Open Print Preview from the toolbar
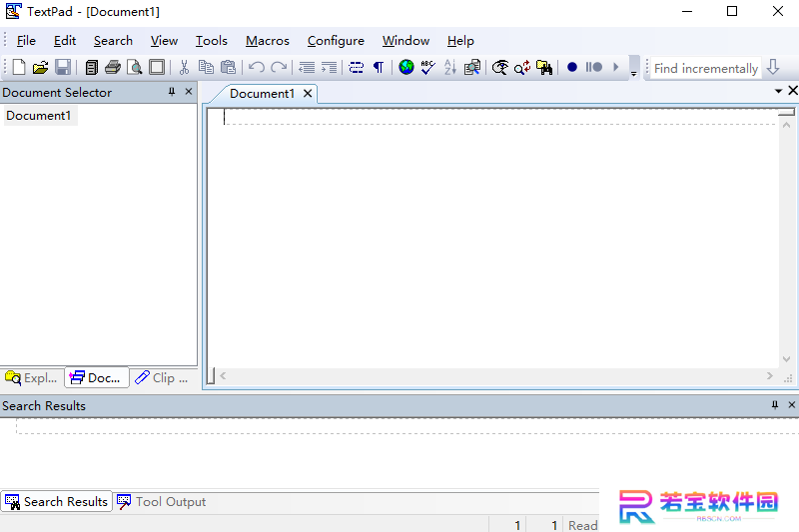Image resolution: width=799 pixels, height=532 pixels. click(135, 67)
